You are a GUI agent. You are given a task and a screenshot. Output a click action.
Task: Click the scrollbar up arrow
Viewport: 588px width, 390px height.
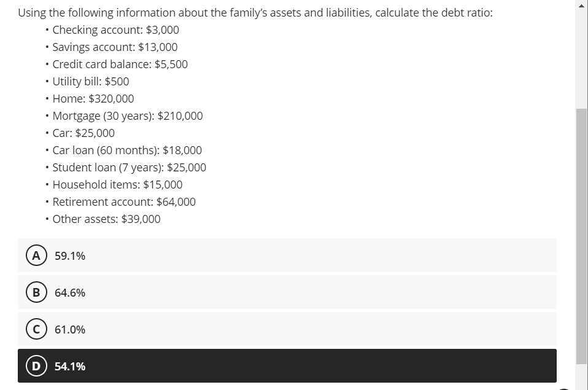581,6
